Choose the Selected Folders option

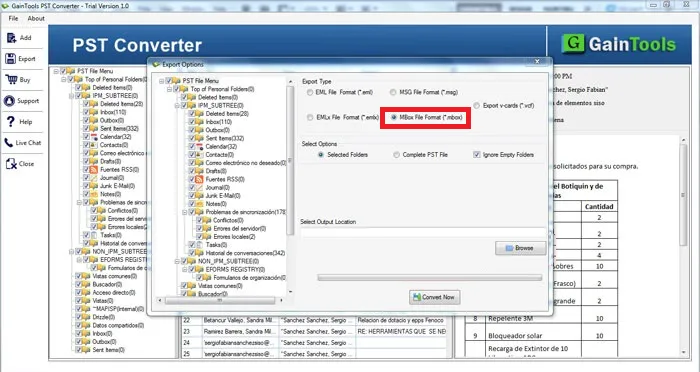[321, 155]
